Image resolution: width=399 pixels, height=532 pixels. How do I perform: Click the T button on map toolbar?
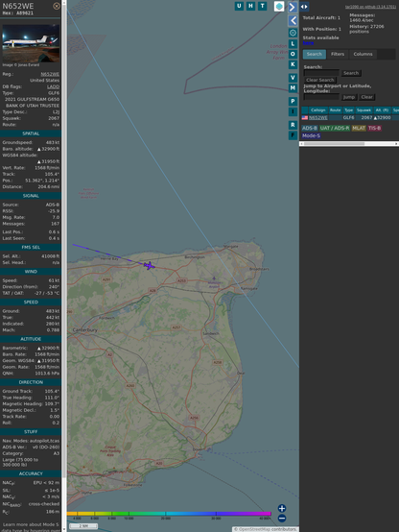(262, 6)
